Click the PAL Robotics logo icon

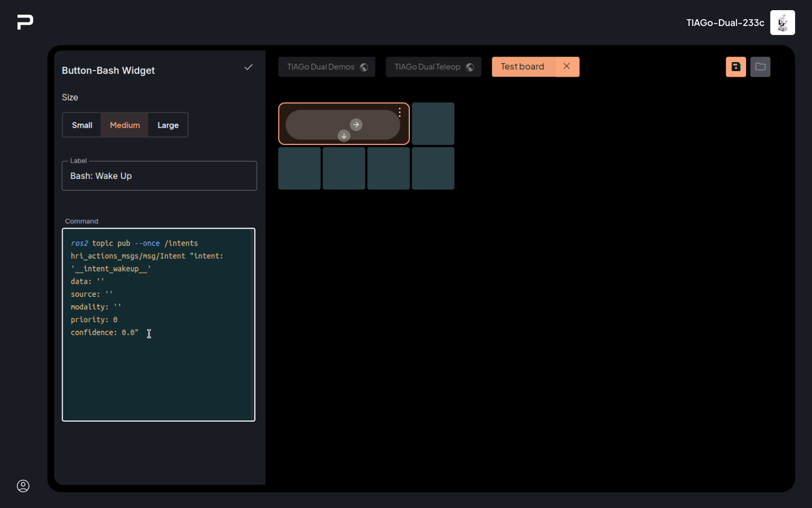(25, 22)
